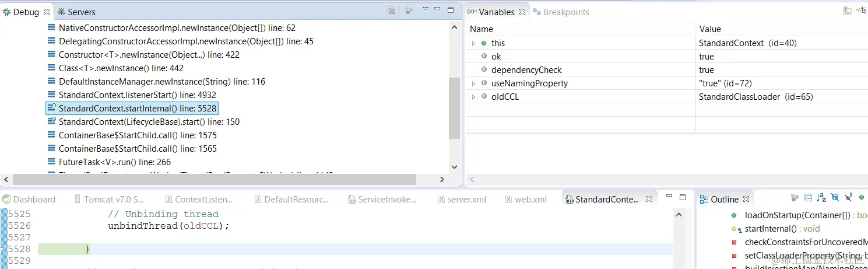
Task: Select startInternal() : void in Outline
Action: (x=775, y=229)
